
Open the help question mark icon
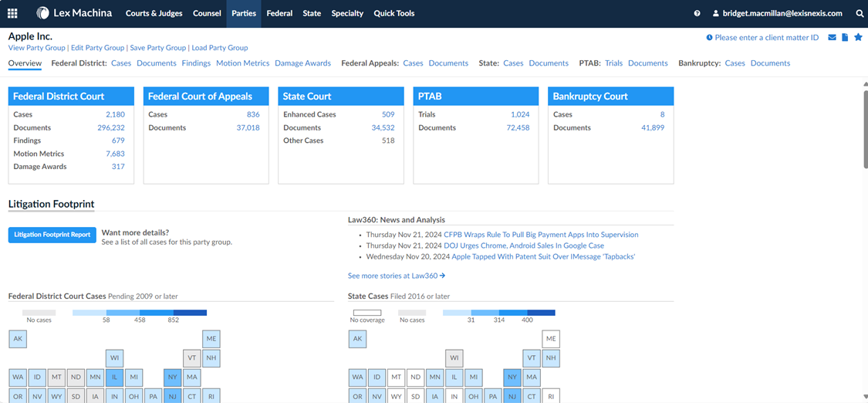click(x=697, y=13)
